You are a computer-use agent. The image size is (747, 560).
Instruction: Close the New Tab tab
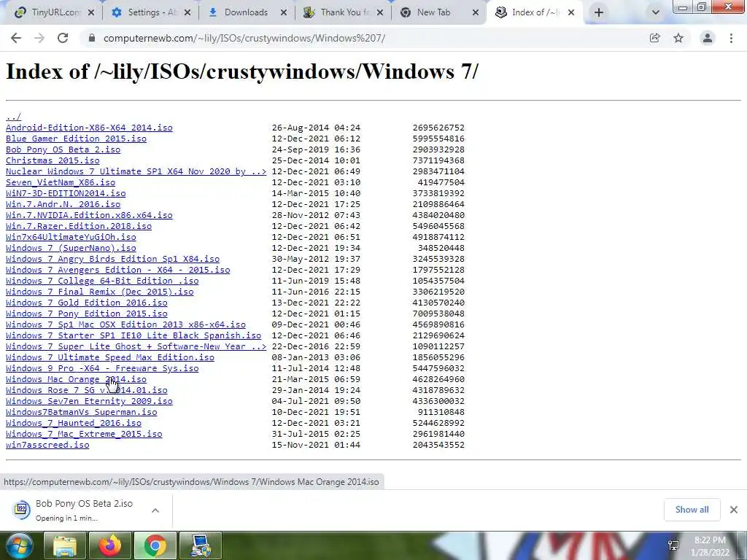point(476,12)
